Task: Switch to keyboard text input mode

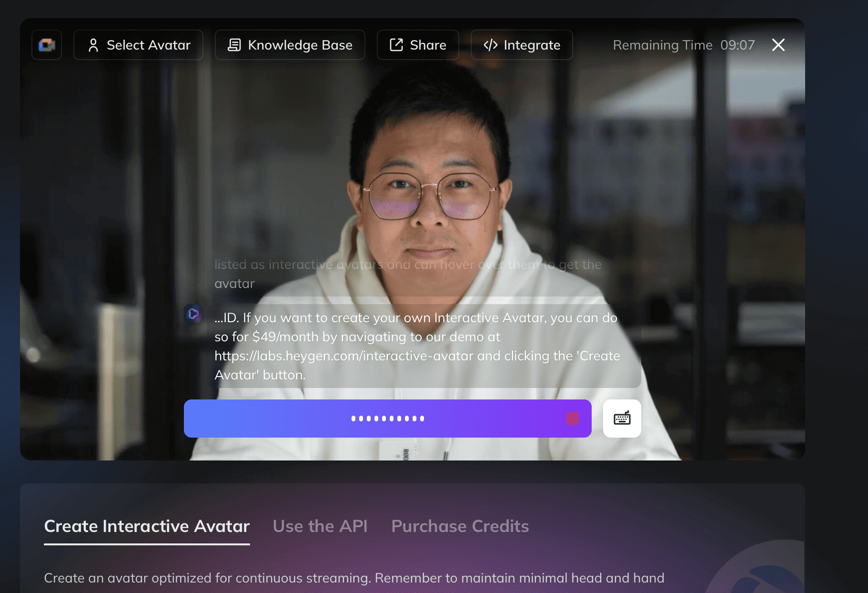Action: pos(622,419)
